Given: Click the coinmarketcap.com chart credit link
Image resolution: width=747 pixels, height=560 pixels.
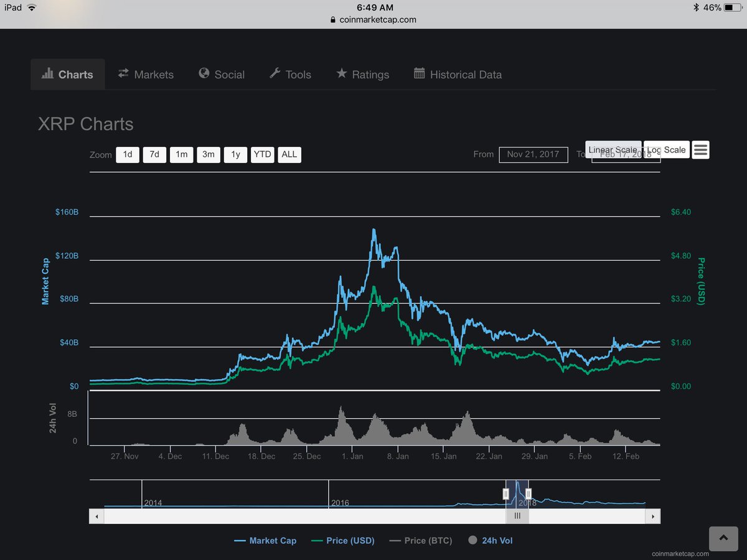Looking at the screenshot, I should [x=680, y=554].
